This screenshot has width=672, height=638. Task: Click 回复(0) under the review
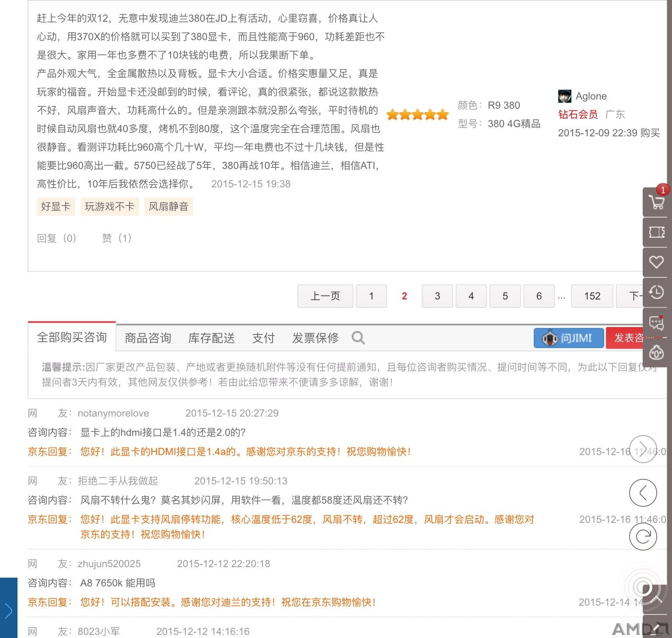[57, 238]
